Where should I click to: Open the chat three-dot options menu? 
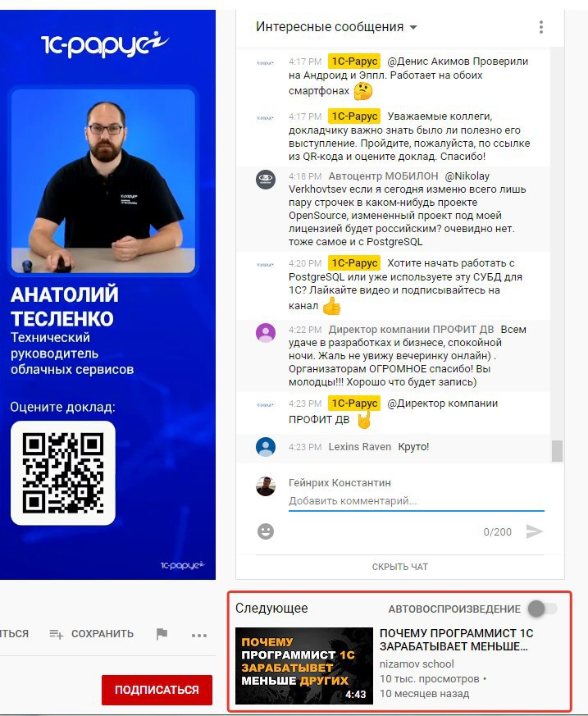coord(541,27)
